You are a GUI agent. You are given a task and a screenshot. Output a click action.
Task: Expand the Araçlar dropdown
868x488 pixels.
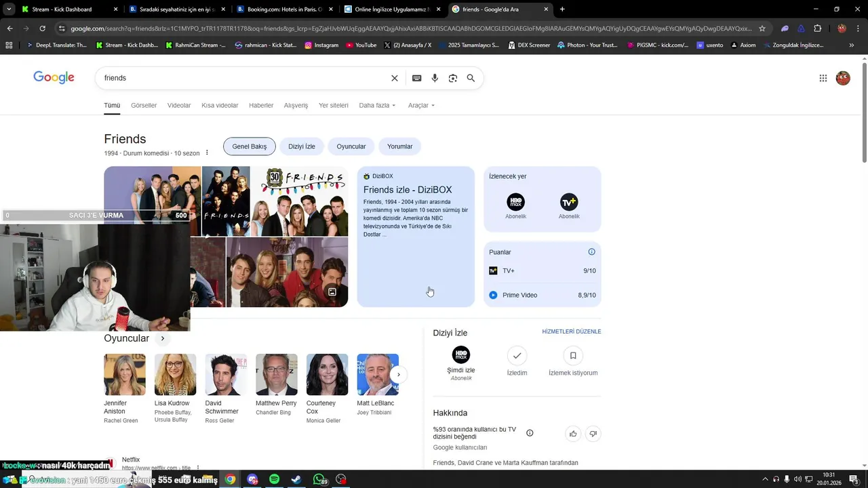(421, 105)
